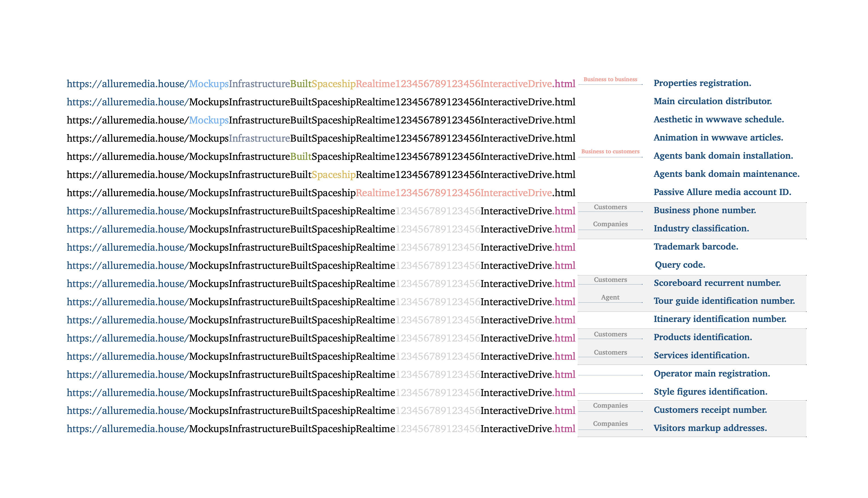Screen dimensions: 868x498
Task: Click pink 'Realtime…InteractiveDrive' in Passive Allure media account URL
Action: click(454, 192)
